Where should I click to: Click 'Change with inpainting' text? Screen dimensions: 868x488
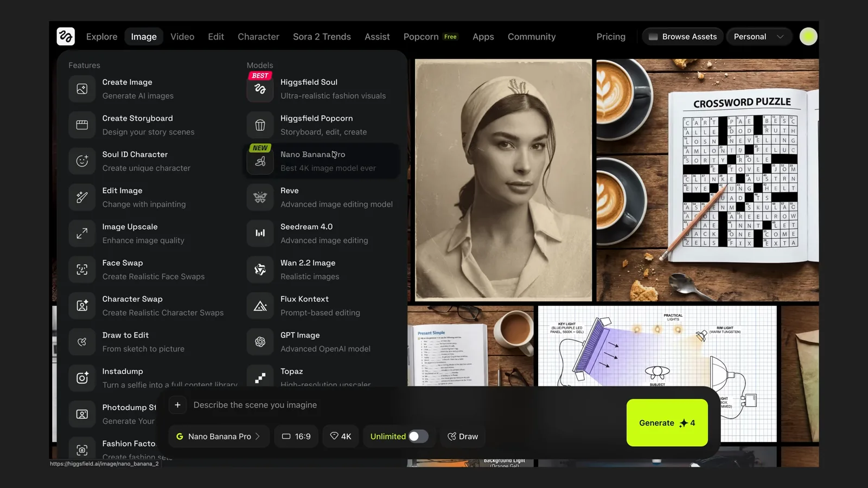pos(144,204)
